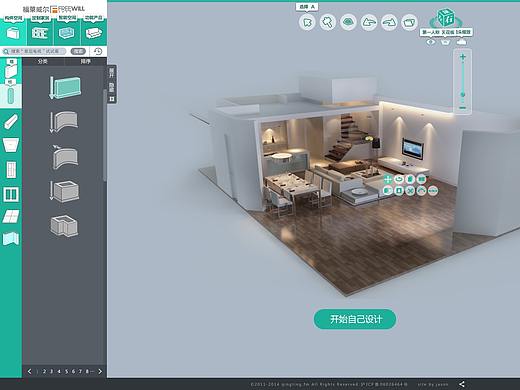Click the Freewill logo

[54, 9]
